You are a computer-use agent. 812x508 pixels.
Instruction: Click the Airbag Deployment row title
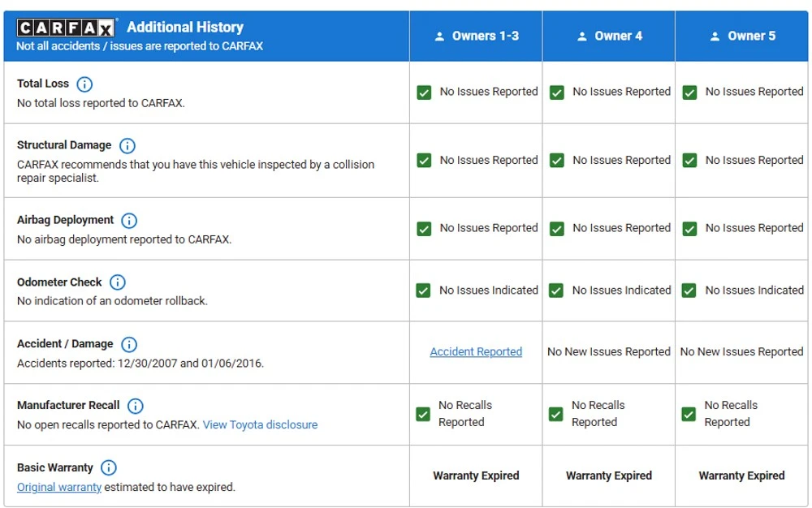click(65, 220)
